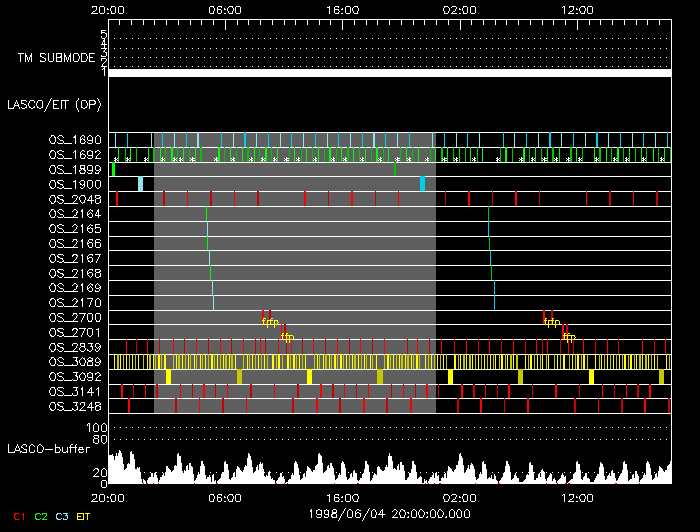
Task: Click the yellow EIT legend entry
Action: pos(83,516)
